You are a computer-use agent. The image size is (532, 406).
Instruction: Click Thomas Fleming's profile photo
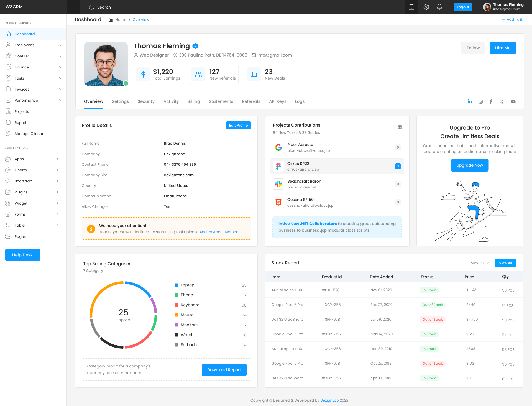[106, 63]
